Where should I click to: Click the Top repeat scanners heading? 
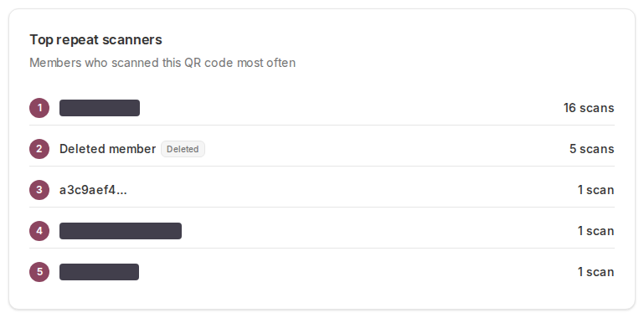tap(95, 40)
